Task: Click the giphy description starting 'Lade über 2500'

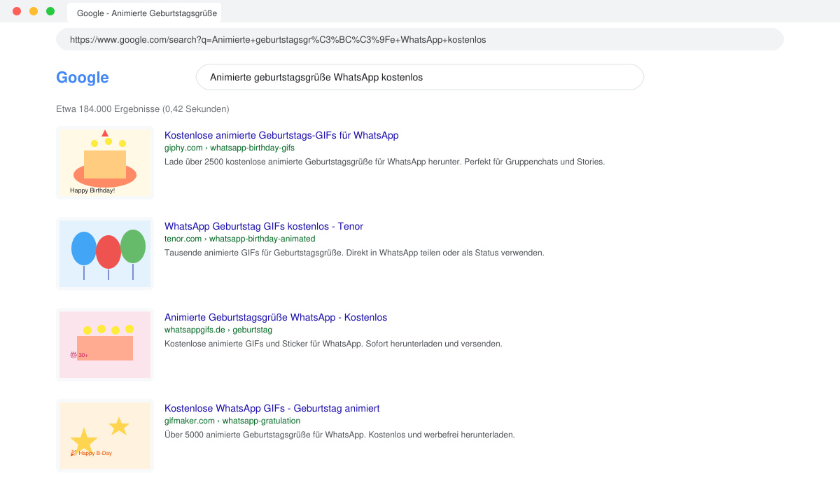Action: click(x=384, y=162)
